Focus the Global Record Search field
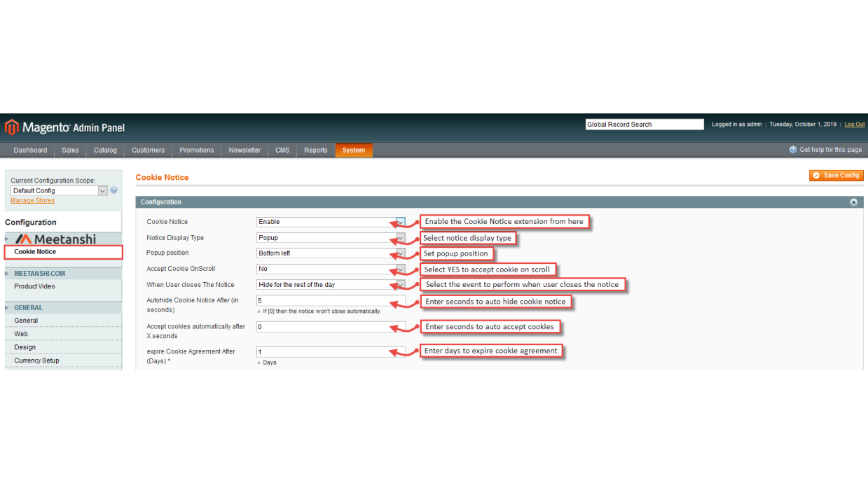 click(645, 125)
